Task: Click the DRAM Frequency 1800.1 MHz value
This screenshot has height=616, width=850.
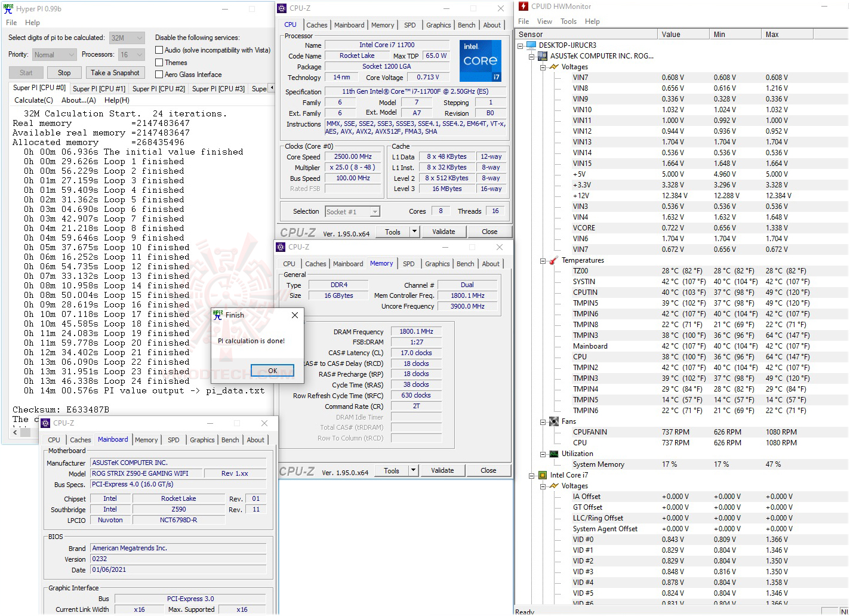Action: 416,331
